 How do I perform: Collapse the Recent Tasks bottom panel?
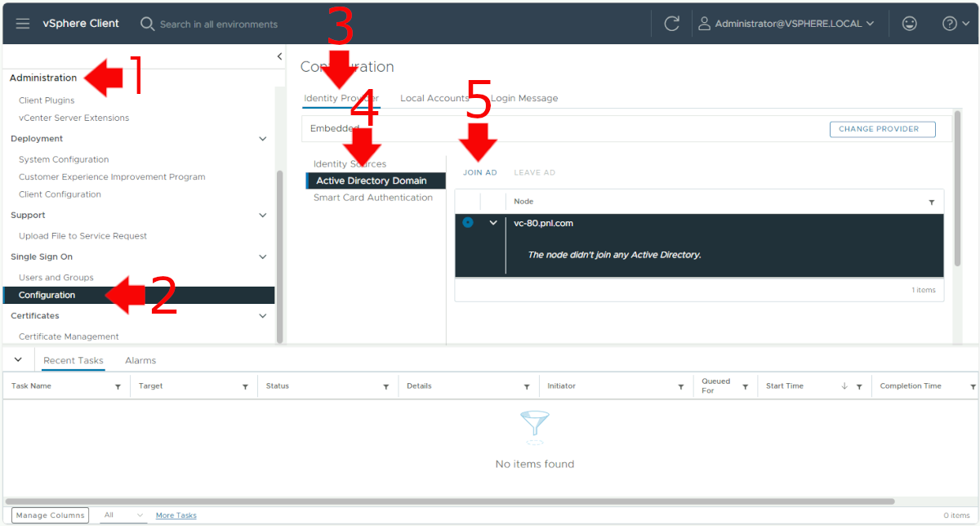[x=18, y=359]
